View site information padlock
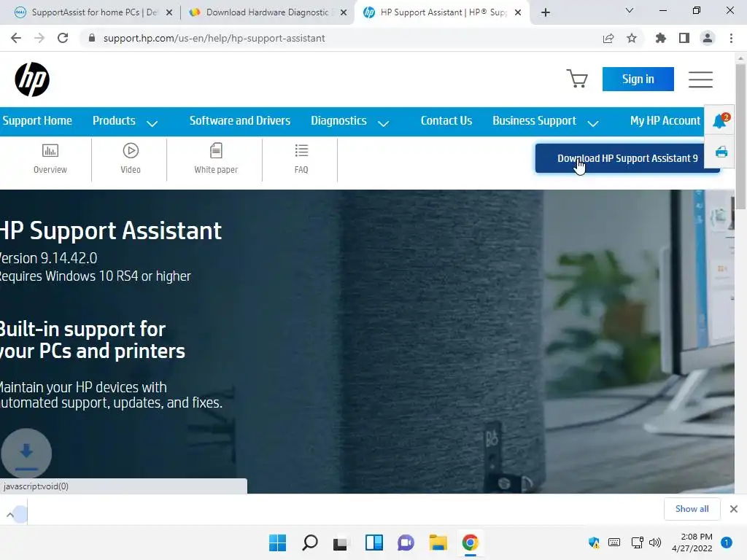The image size is (747, 560). tap(92, 38)
